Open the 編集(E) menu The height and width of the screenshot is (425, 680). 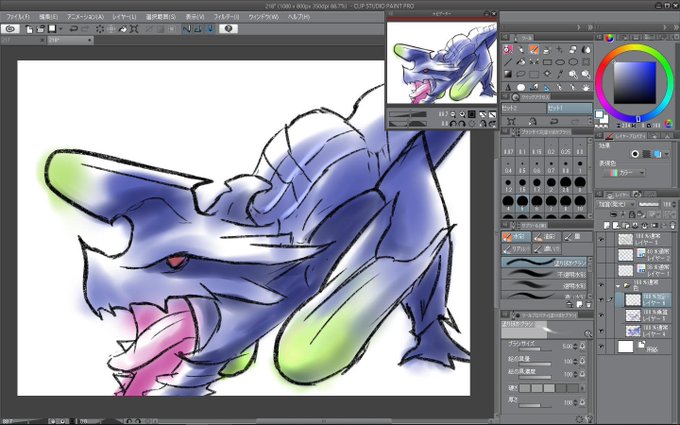point(48,17)
